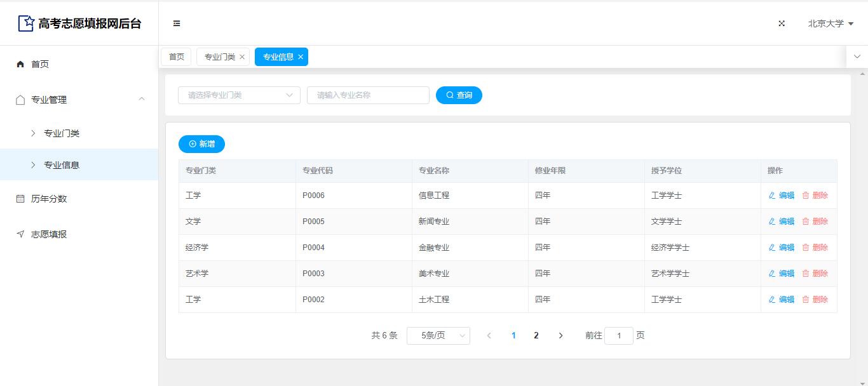Open the 5条/页 page size dropdown

click(x=438, y=336)
